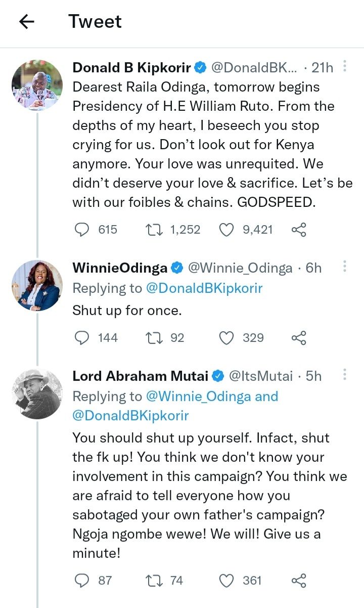This screenshot has height=608, width=364.
Task: Share WinnieOdinga's tweet
Action: pos(299,337)
